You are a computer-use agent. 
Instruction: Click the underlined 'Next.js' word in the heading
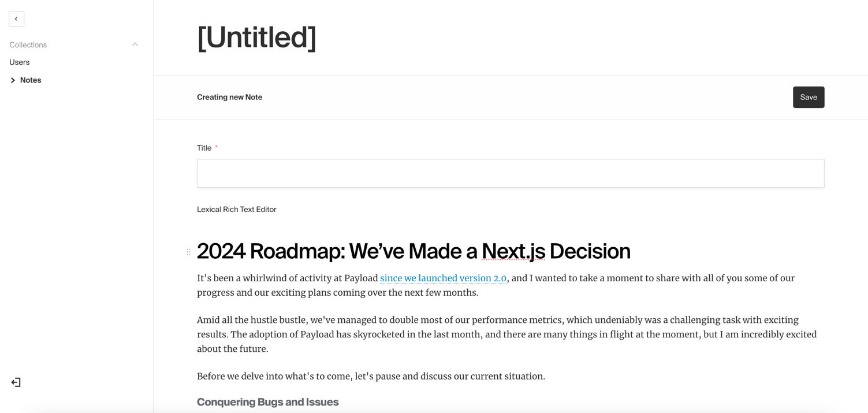[x=513, y=251]
